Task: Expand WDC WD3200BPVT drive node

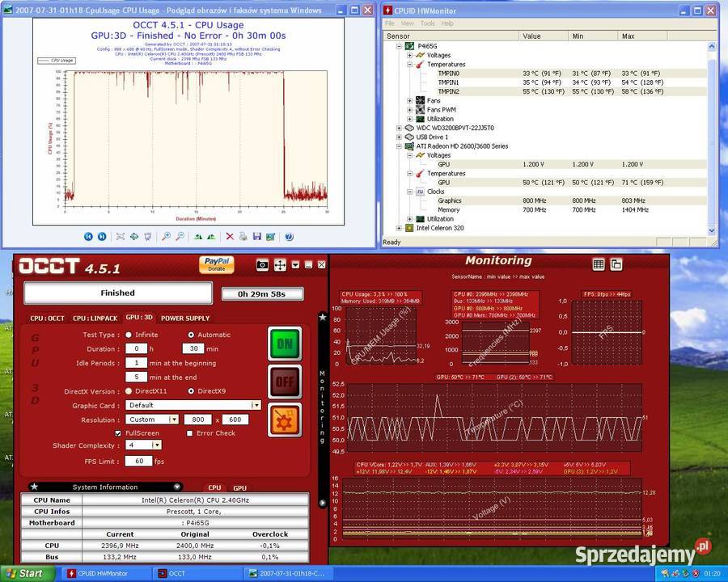Action: (x=399, y=128)
